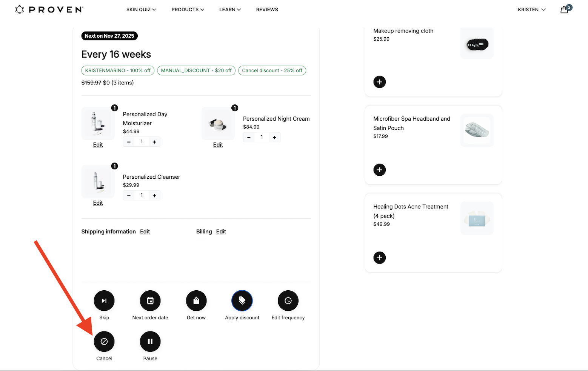Click the Skip order icon
588x371 pixels.
(104, 300)
